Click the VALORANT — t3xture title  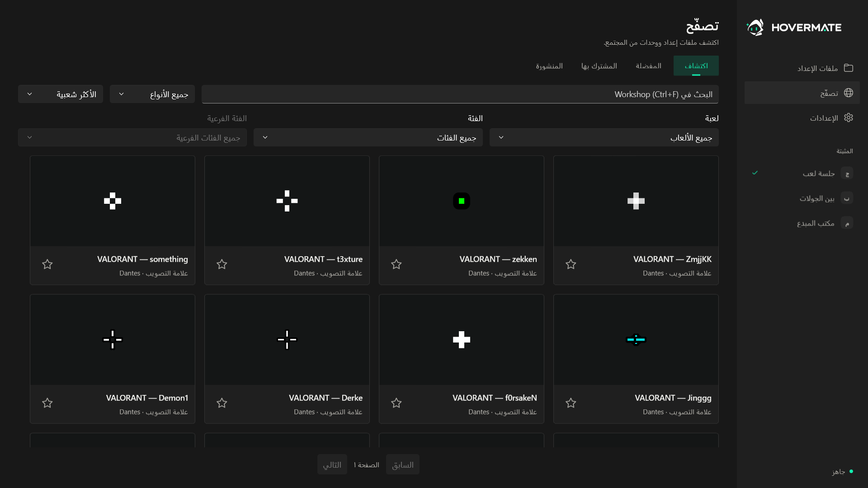click(323, 259)
